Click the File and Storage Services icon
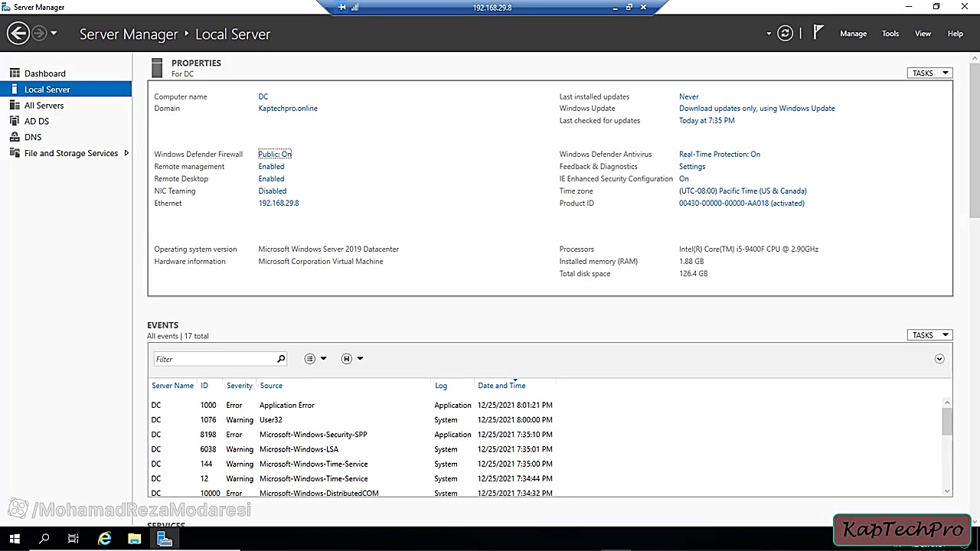 (x=15, y=153)
